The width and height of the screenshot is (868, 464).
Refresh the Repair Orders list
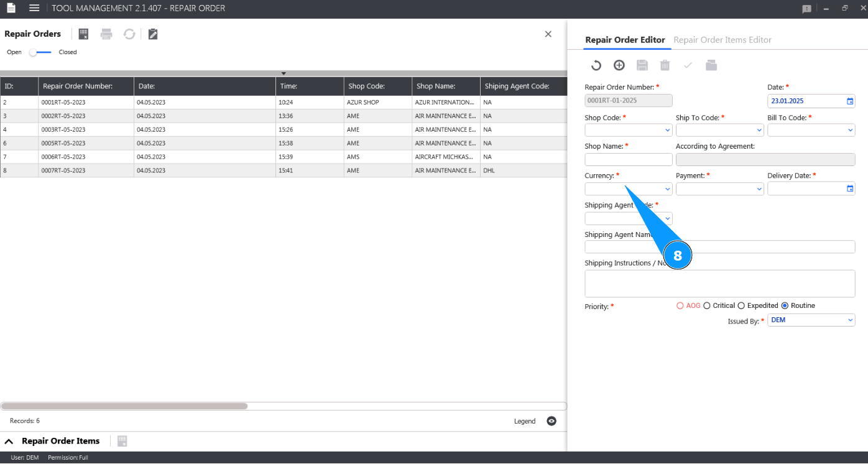click(x=129, y=34)
